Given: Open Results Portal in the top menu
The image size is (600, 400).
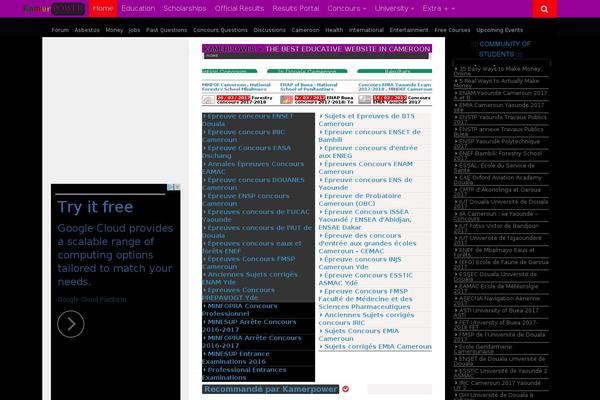Looking at the screenshot, I should pyautogui.click(x=296, y=8).
